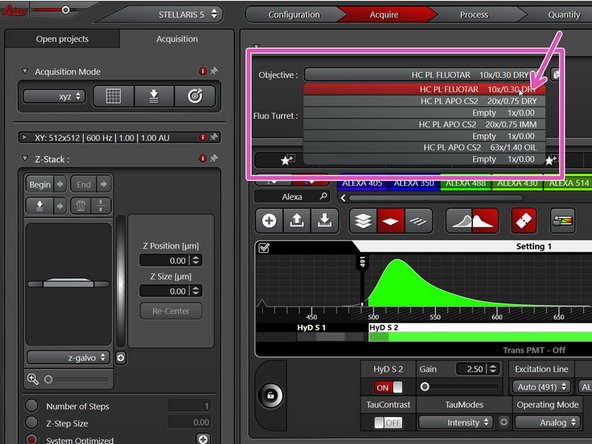This screenshot has height=444, width=592.
Task: Switch to the Configuration tab
Action: click(294, 15)
